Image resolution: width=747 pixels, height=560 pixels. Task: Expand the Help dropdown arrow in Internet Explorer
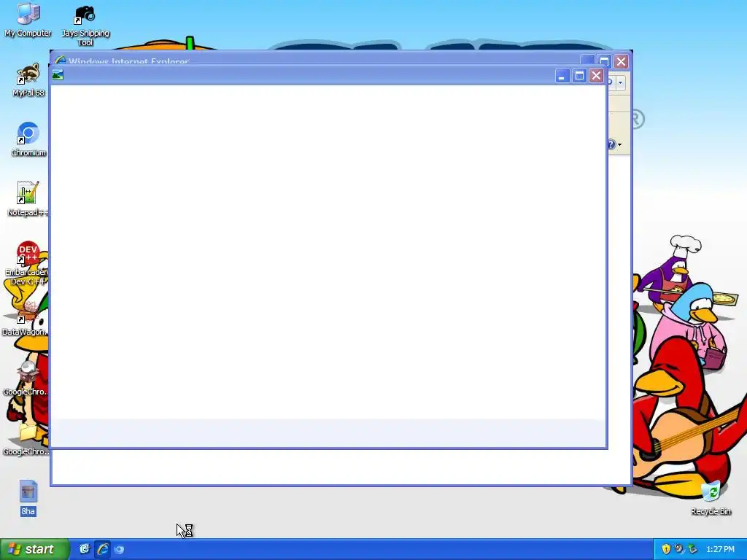tap(620, 145)
